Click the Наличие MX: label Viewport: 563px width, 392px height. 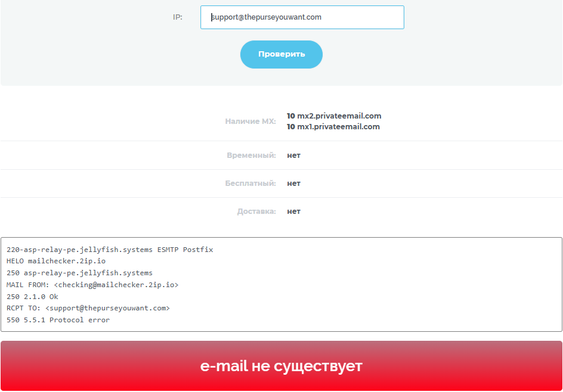[250, 121]
